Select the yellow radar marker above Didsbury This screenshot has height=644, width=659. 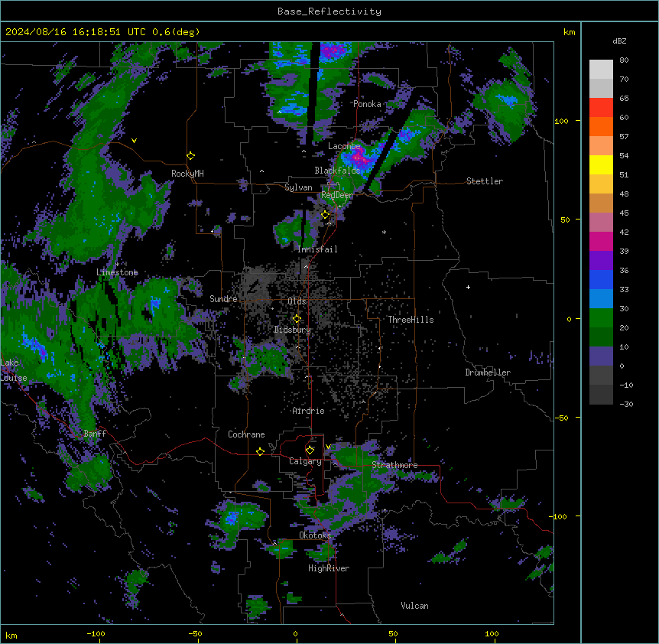pyautogui.click(x=297, y=319)
